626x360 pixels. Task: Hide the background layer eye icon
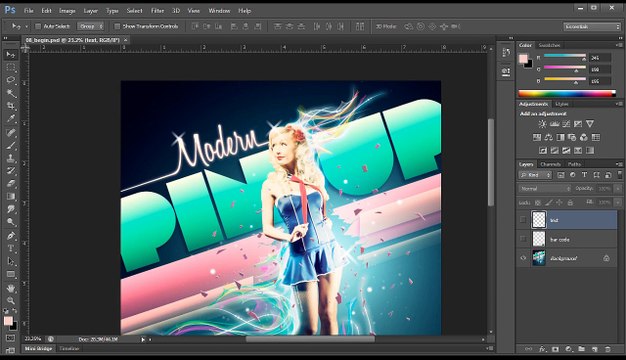[x=523, y=258]
